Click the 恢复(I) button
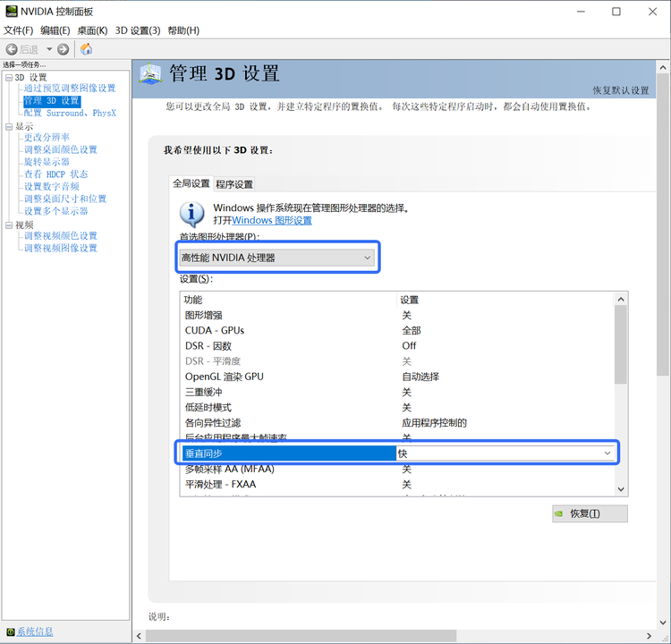This screenshot has height=644, width=671. tap(590, 513)
